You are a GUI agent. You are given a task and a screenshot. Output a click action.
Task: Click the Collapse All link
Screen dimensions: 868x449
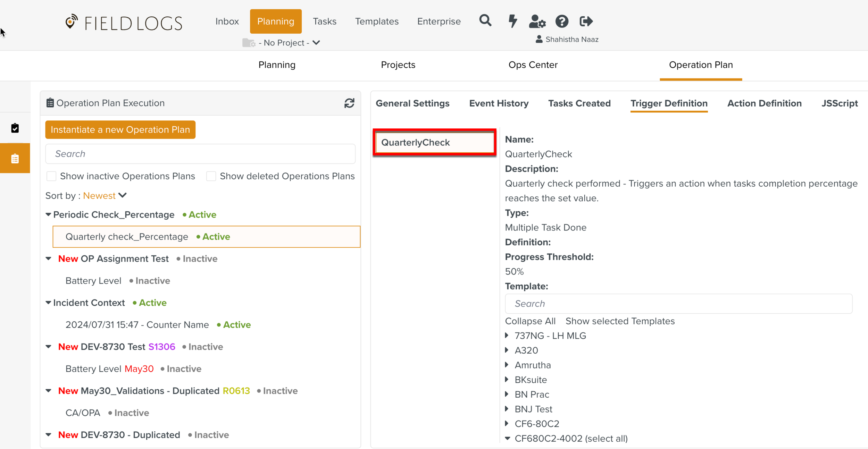[530, 321]
